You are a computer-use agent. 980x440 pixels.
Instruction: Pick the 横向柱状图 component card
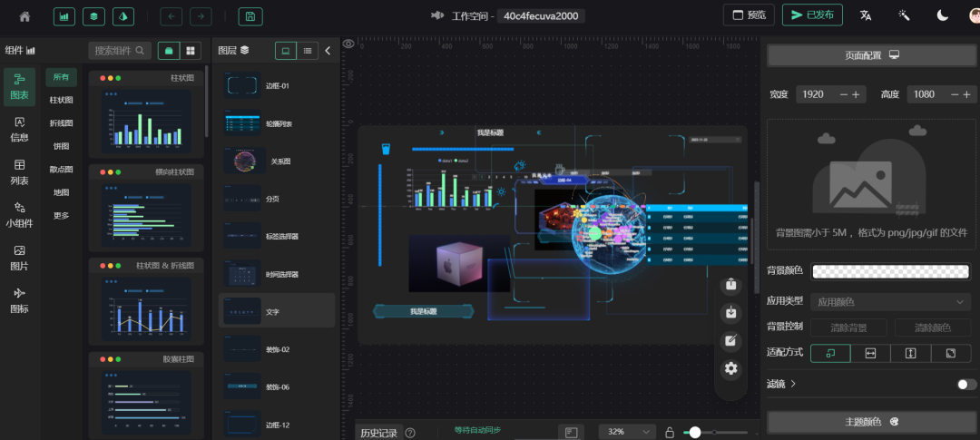pos(146,208)
